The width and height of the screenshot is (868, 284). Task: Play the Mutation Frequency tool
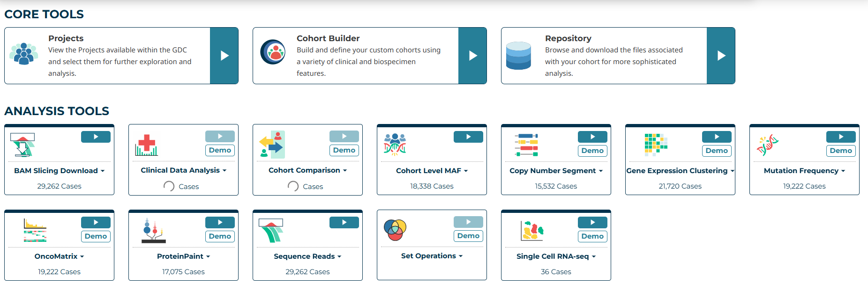[x=841, y=137]
